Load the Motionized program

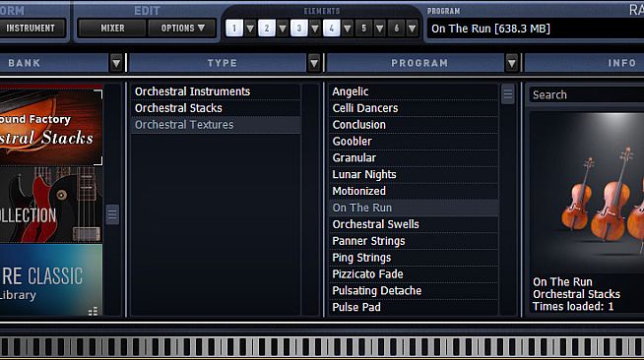pyautogui.click(x=414, y=191)
